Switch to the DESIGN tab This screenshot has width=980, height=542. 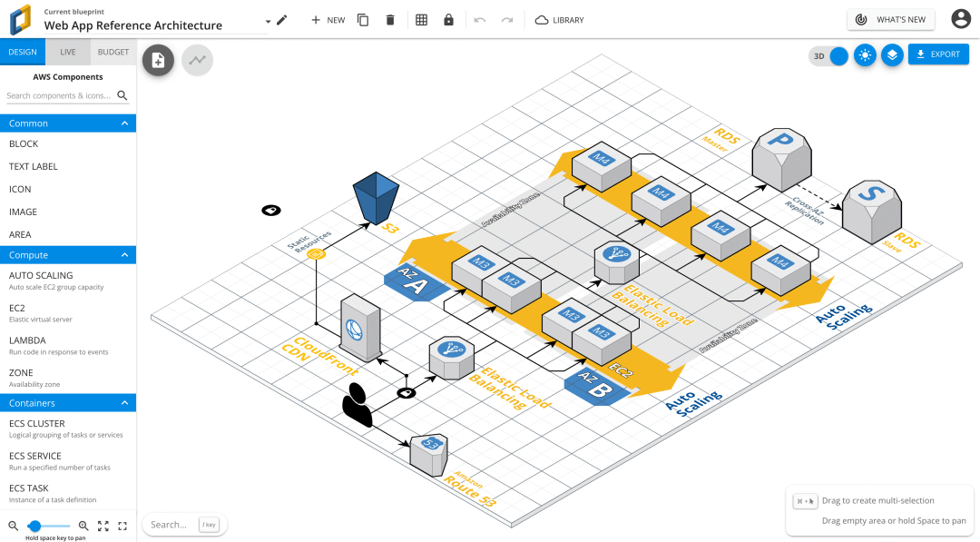point(23,52)
